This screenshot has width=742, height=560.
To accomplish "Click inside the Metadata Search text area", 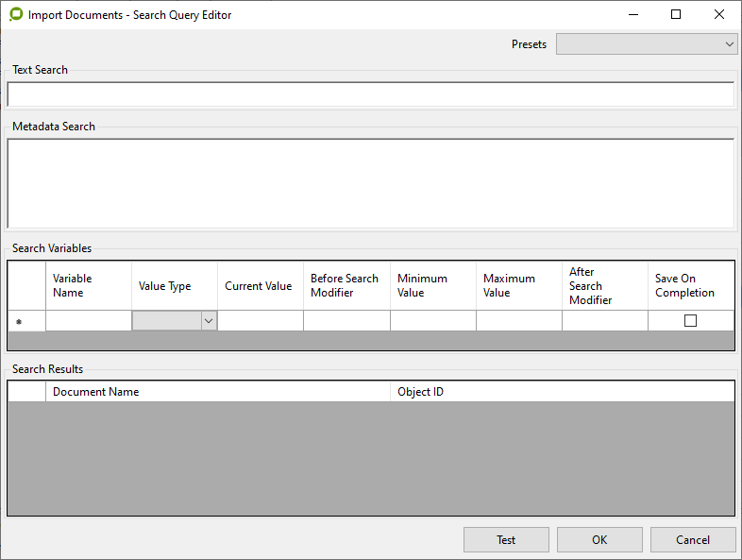I will [370, 183].
